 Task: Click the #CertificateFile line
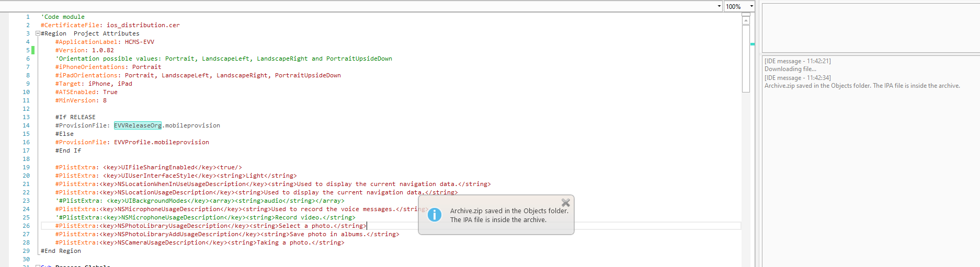point(110,25)
